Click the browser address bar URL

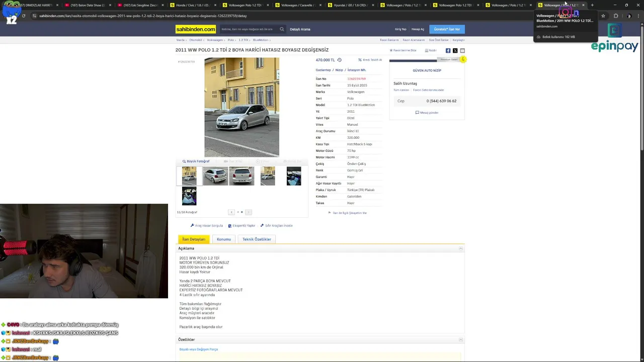(x=143, y=16)
